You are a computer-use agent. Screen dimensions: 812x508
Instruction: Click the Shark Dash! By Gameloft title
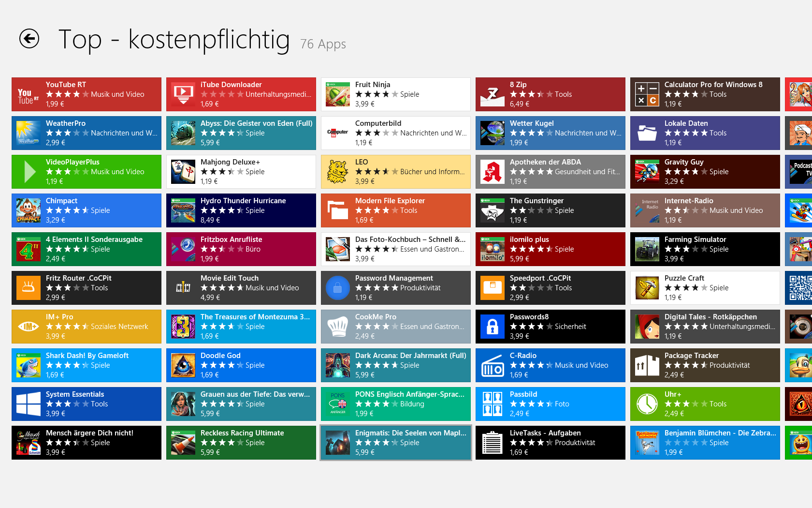87,356
